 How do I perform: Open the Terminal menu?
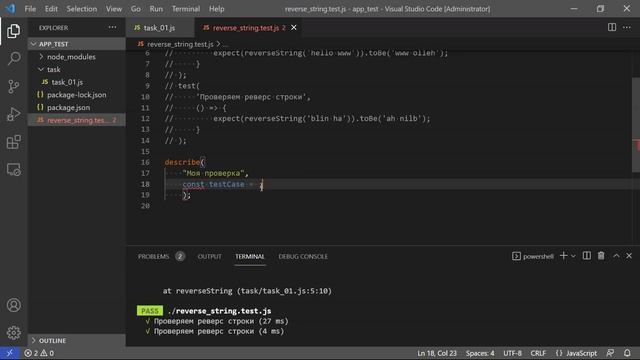click(186, 9)
